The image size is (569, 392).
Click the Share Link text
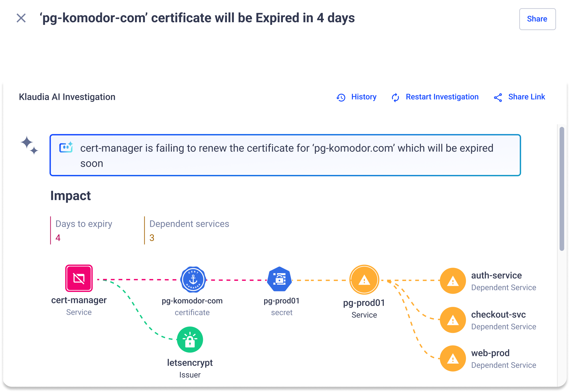click(x=527, y=97)
